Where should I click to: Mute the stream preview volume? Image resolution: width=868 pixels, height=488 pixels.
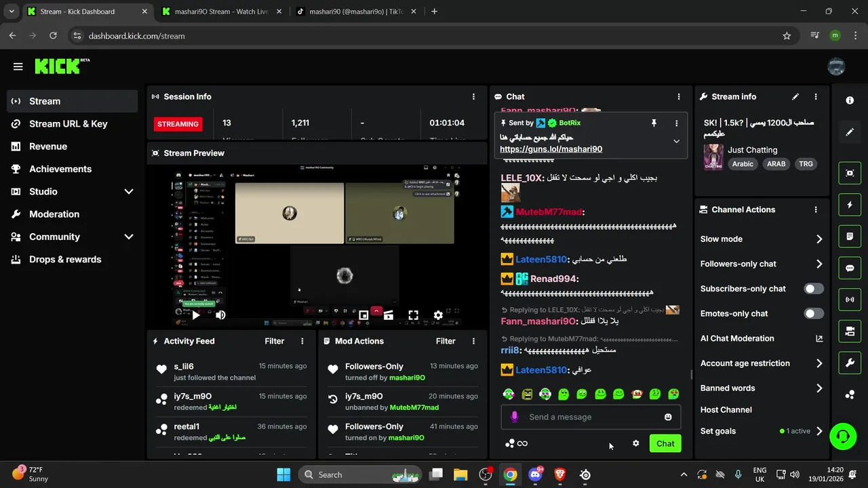220,314
